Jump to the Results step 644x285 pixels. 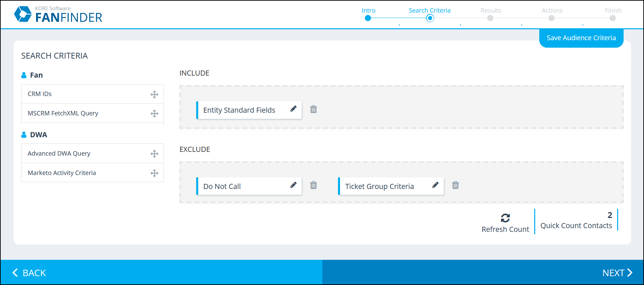491,14
